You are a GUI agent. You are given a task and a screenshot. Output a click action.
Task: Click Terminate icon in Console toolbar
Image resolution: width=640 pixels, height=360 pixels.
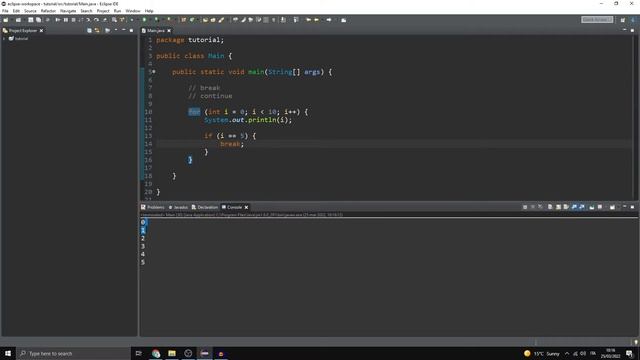click(x=525, y=207)
